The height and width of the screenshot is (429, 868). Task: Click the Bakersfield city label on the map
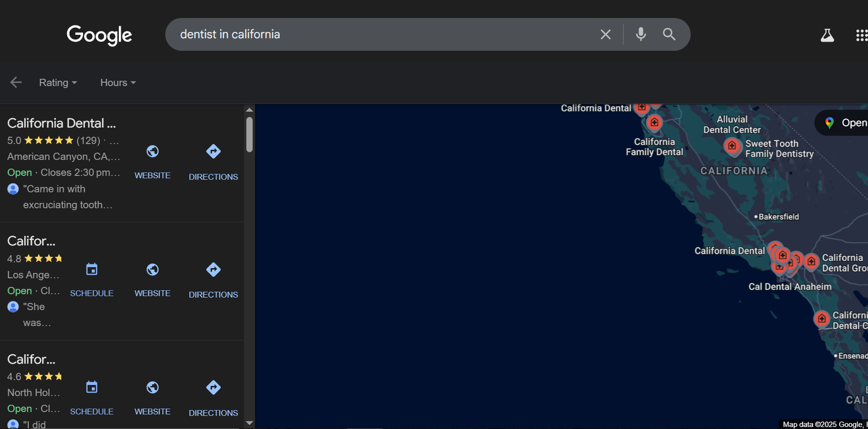click(778, 216)
